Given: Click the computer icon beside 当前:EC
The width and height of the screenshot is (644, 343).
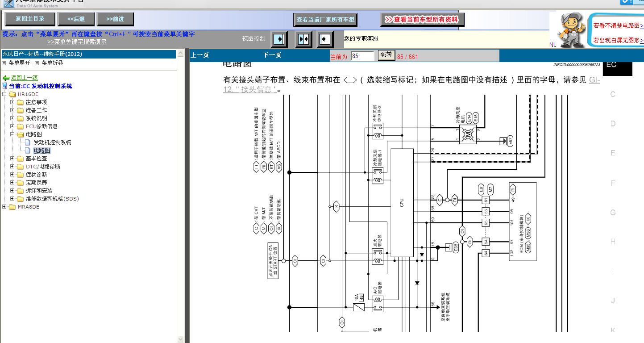Looking at the screenshot, I should pyautogui.click(x=5, y=86).
